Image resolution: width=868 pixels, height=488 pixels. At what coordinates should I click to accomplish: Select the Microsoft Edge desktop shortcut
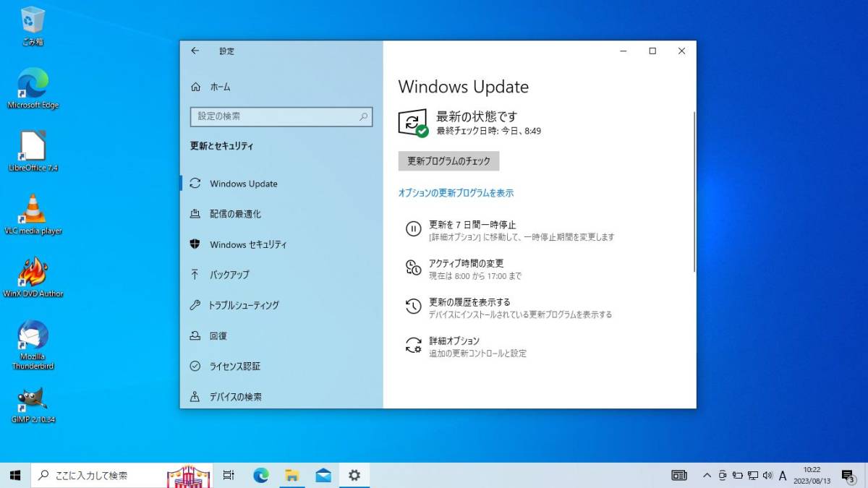click(33, 88)
